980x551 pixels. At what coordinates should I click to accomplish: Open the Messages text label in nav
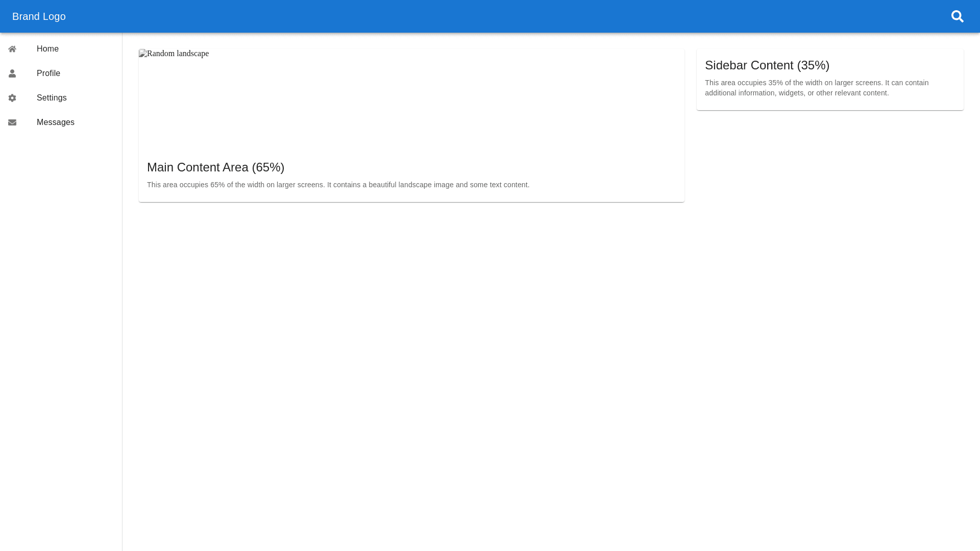(56, 122)
